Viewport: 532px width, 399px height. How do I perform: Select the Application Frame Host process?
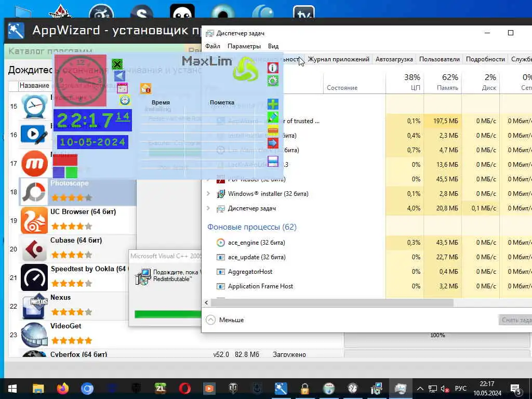click(260, 286)
